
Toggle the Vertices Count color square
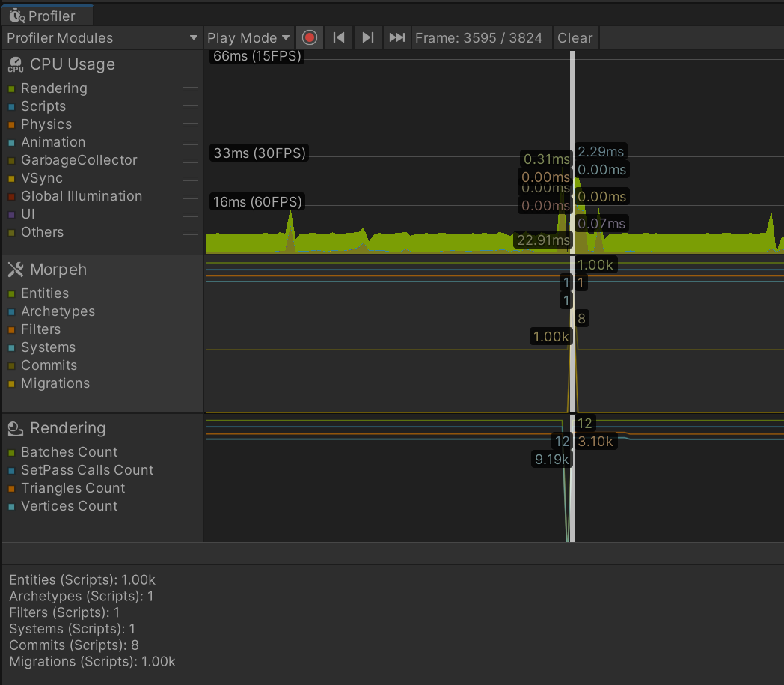11,507
